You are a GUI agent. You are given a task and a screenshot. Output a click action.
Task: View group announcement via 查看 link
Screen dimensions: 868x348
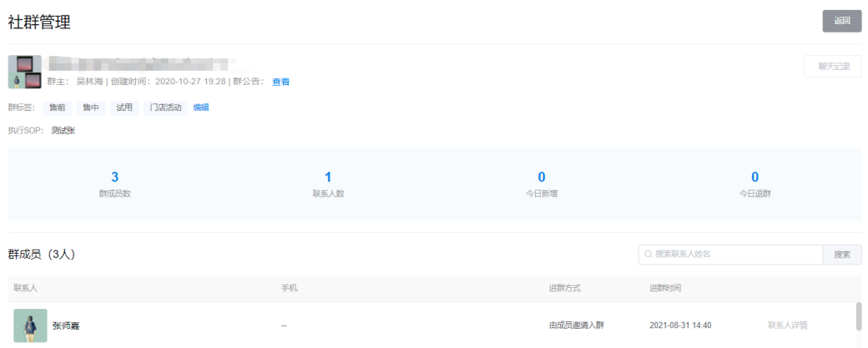coord(280,82)
